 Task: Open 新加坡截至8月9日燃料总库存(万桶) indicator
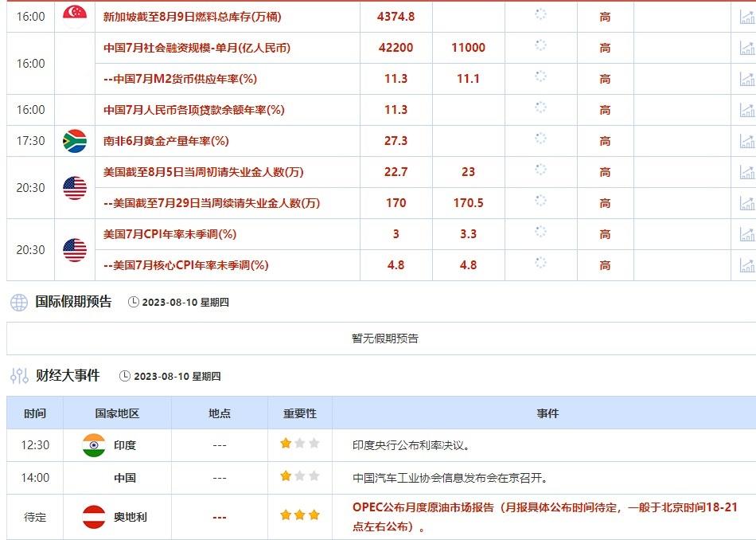point(193,17)
